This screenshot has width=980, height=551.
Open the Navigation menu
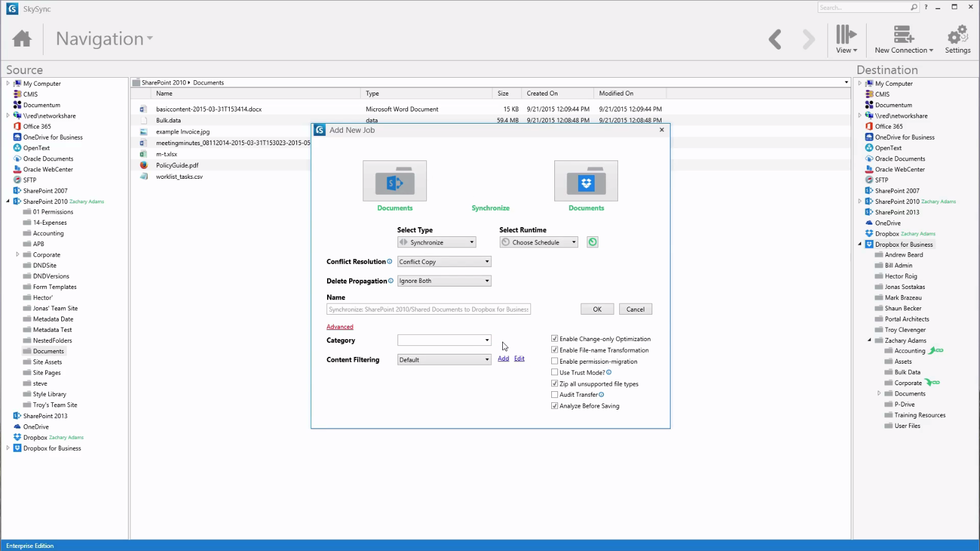[104, 39]
